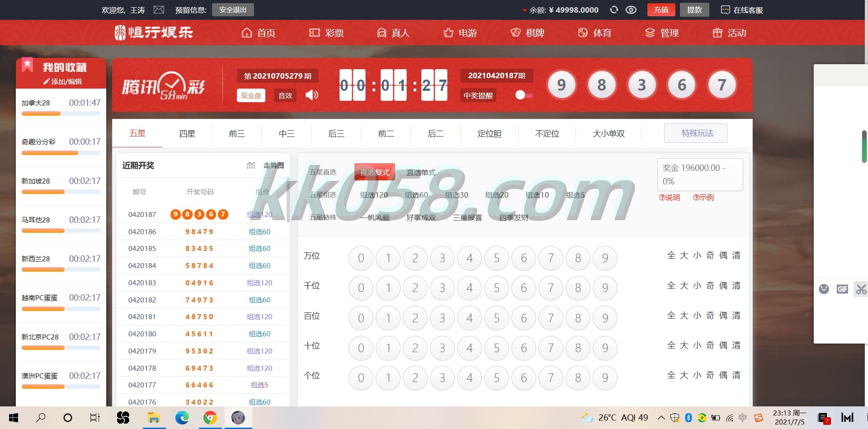Show hidden tray icons chevron
This screenshot has width=868, height=429.
661,418
